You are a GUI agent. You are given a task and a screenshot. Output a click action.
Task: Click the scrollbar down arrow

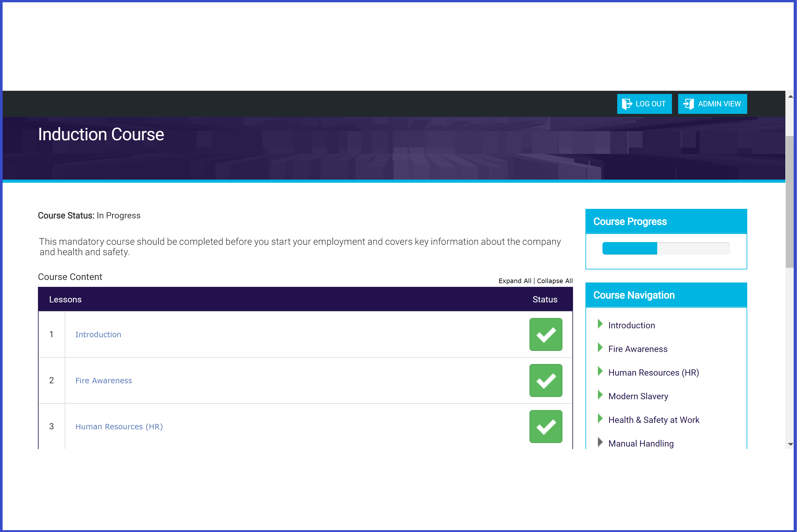click(x=790, y=444)
